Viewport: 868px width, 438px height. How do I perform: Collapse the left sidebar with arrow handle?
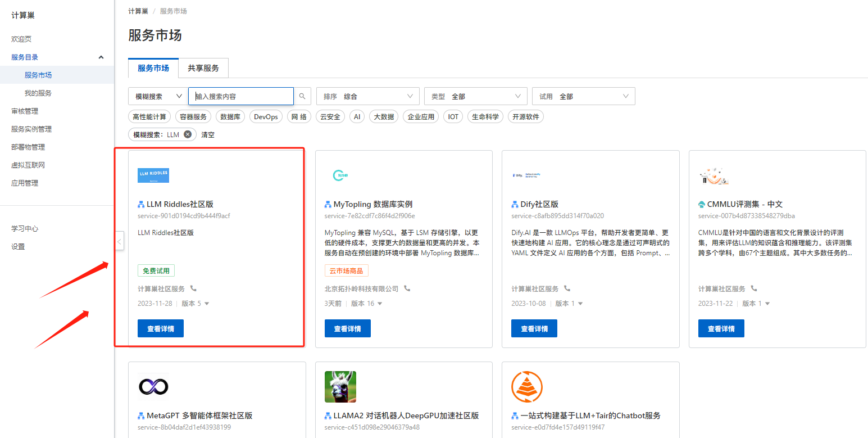[119, 241]
